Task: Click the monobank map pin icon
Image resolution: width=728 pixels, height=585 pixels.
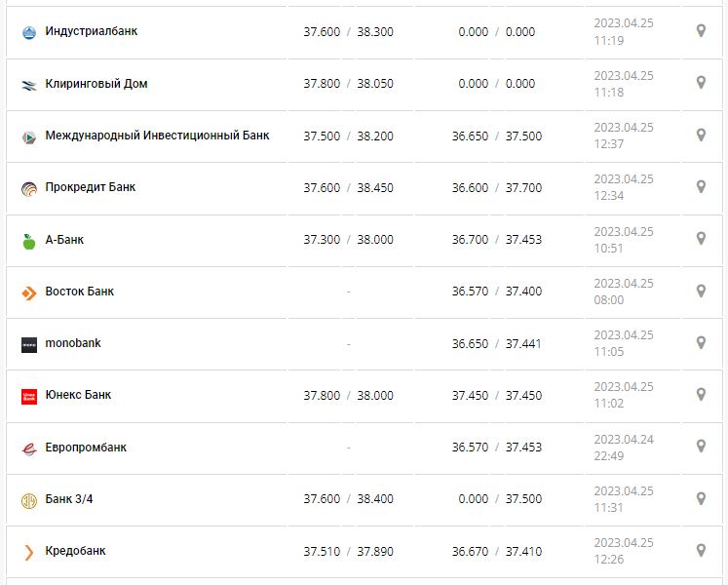Action: [x=701, y=343]
